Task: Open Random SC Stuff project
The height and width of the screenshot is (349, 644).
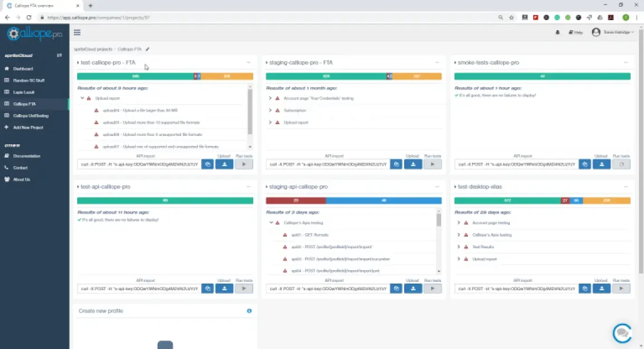Action: coord(29,80)
